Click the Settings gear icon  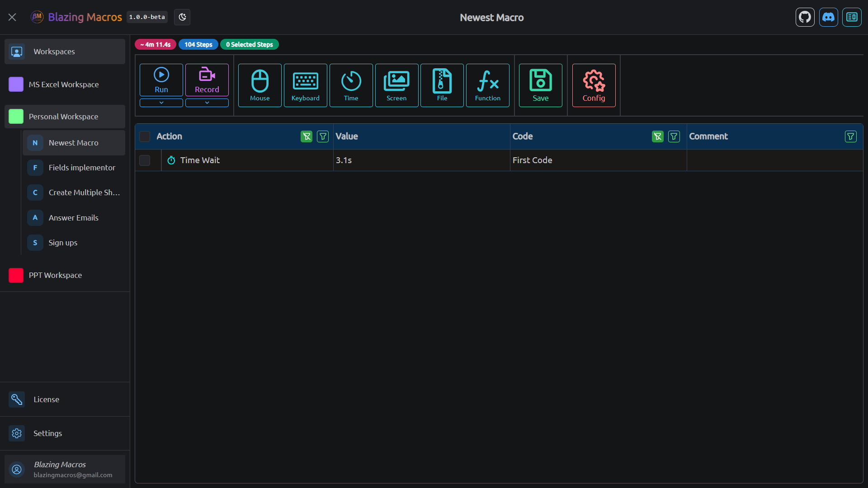(17, 433)
